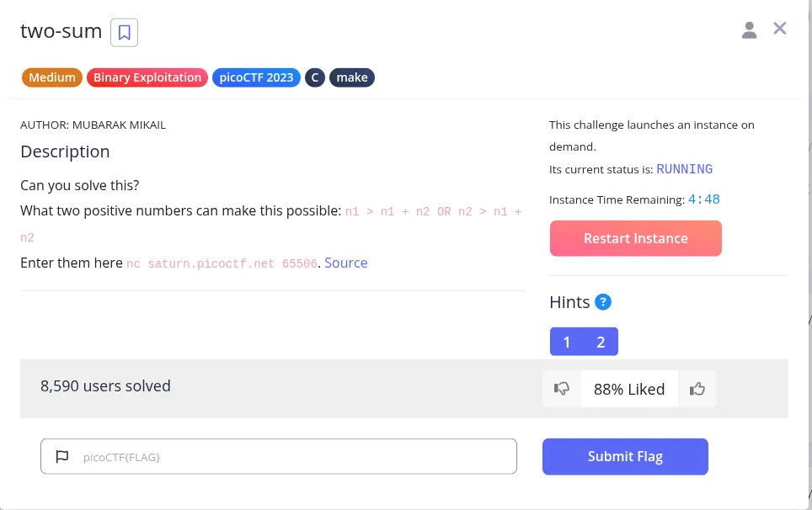Viewport: 812px width, 510px height.
Task: Click the Binary Exploitation category tag
Action: (x=147, y=77)
